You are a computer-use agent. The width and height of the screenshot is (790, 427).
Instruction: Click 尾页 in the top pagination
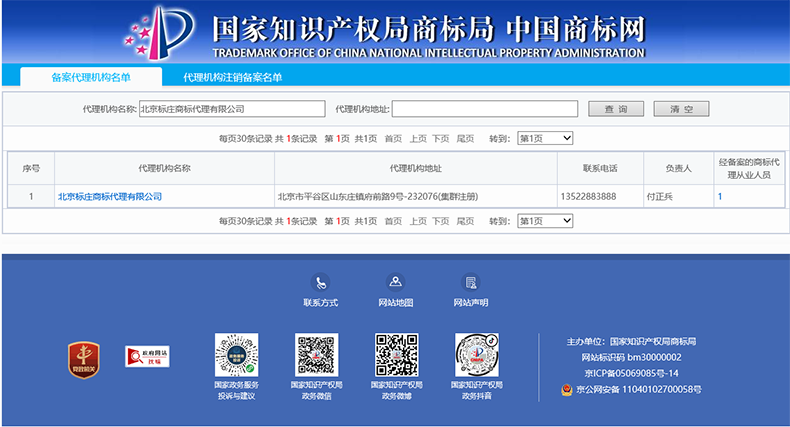465,138
